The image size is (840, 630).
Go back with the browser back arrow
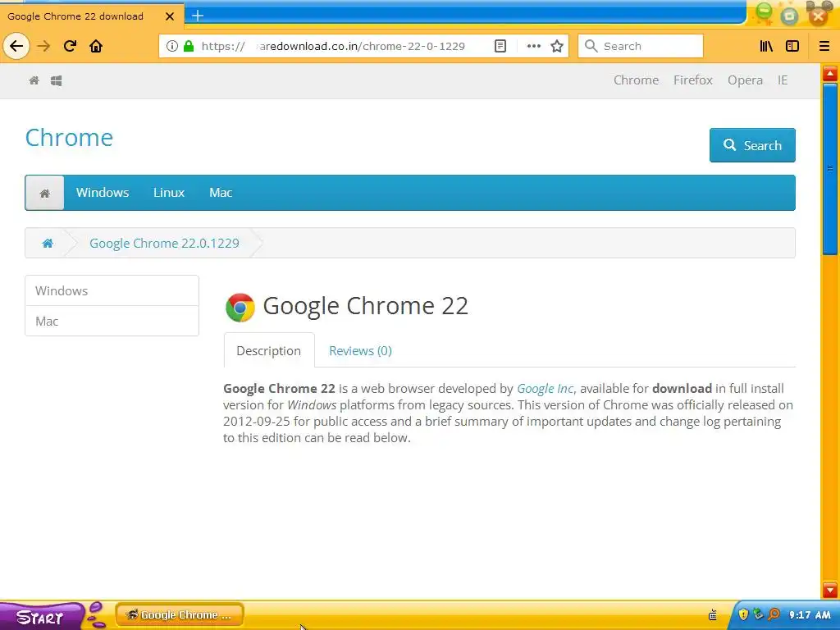click(16, 46)
